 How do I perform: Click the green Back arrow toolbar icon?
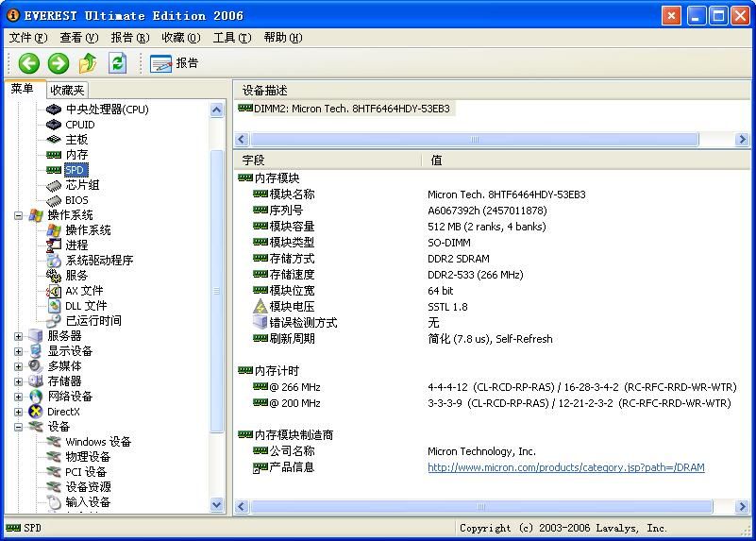pyautogui.click(x=28, y=63)
